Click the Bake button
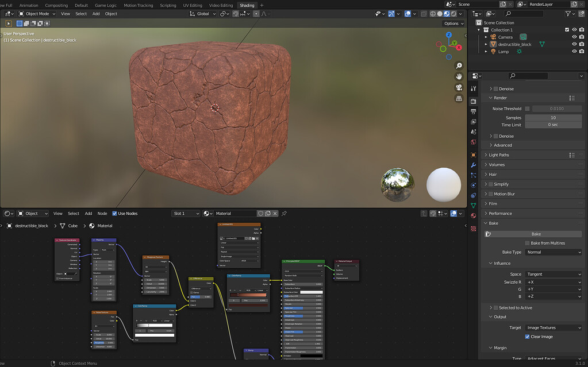The width and height of the screenshot is (588, 367). point(536,234)
